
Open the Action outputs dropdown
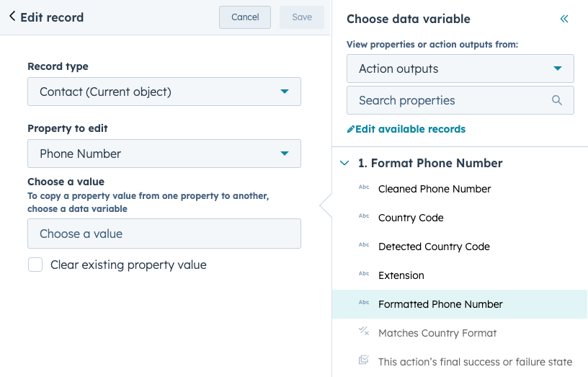click(x=460, y=68)
